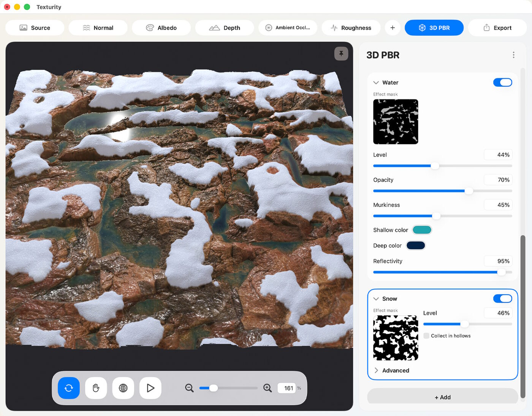
Task: Collapse the Snow effect section
Action: coord(376,299)
